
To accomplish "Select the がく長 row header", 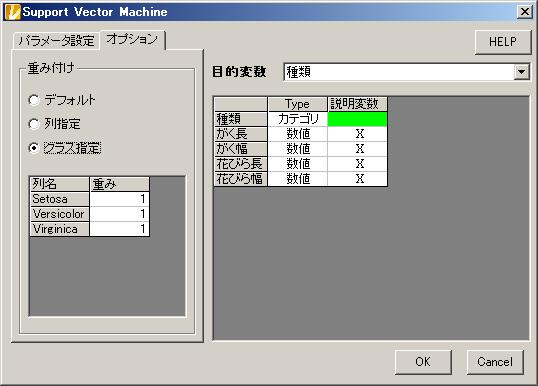I will coord(241,134).
